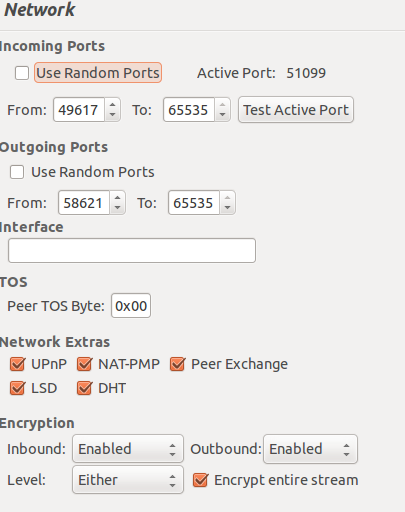Decrease outgoing To port with down arrow
The width and height of the screenshot is (405, 512).
227,208
